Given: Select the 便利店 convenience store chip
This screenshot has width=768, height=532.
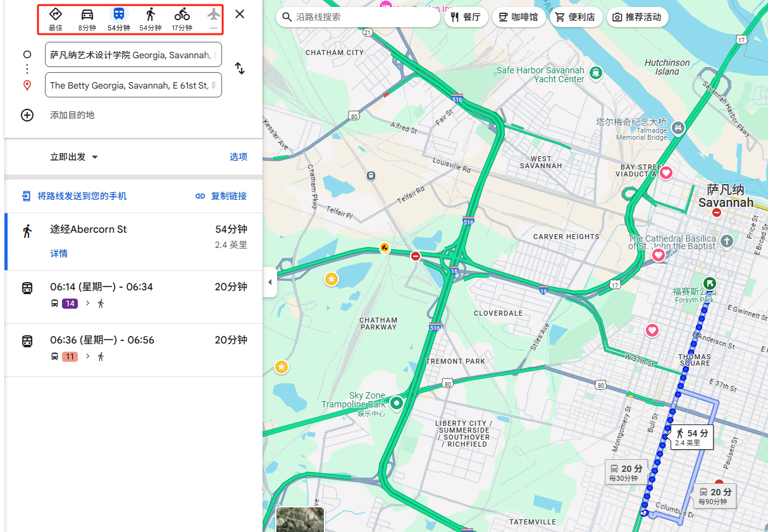Looking at the screenshot, I should pos(575,17).
